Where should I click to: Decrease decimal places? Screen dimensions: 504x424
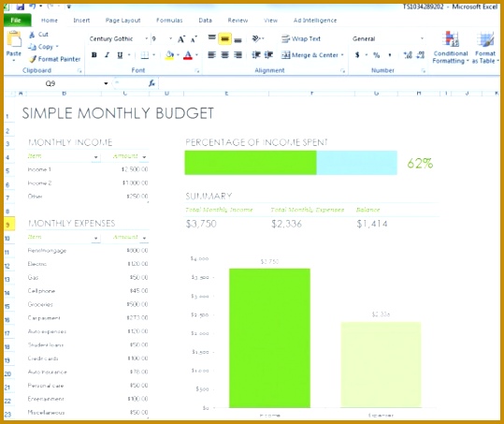421,55
